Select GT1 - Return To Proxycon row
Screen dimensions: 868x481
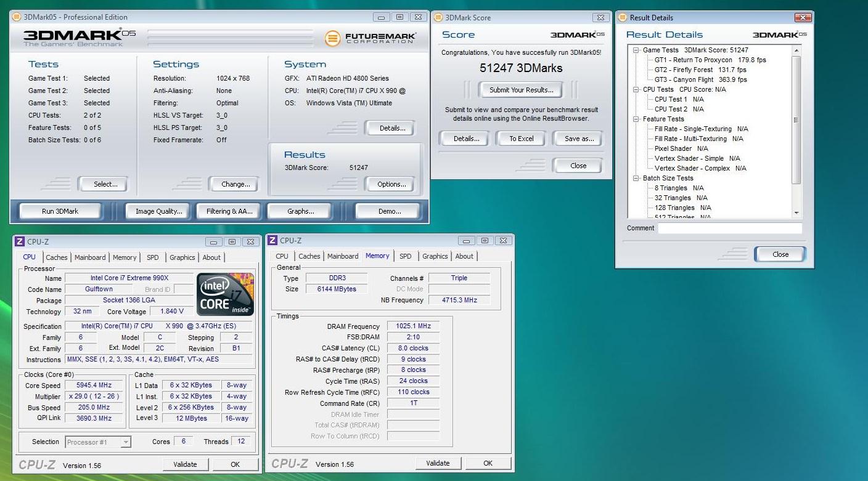coord(710,60)
